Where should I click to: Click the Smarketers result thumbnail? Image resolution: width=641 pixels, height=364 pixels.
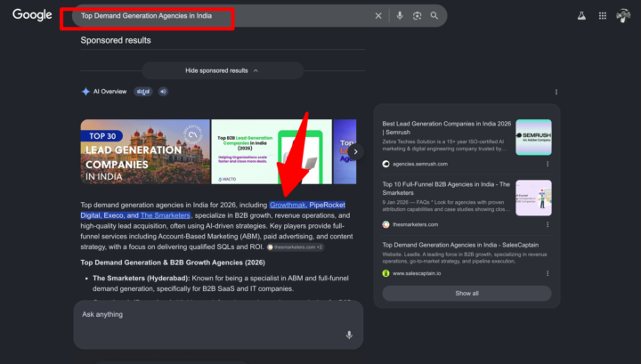click(533, 198)
